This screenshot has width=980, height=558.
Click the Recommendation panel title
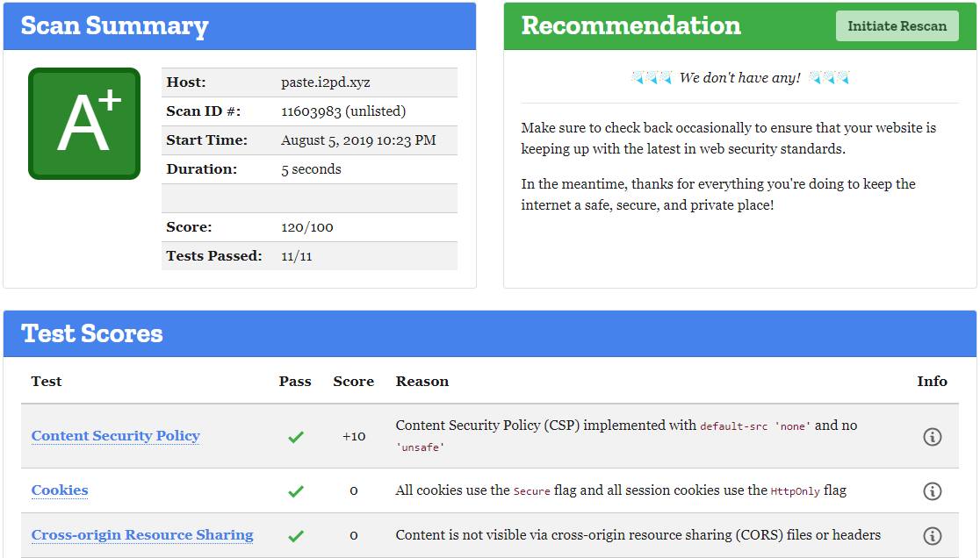(x=631, y=25)
